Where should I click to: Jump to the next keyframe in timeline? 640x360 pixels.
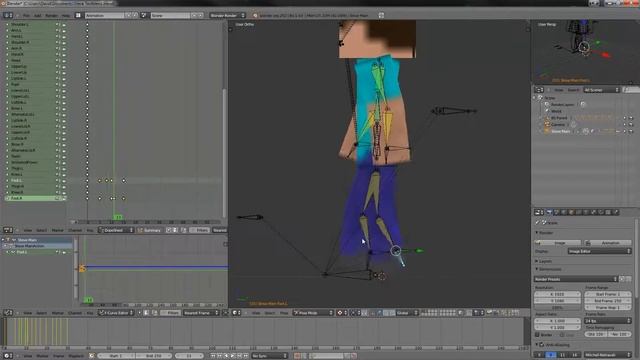click(240, 356)
